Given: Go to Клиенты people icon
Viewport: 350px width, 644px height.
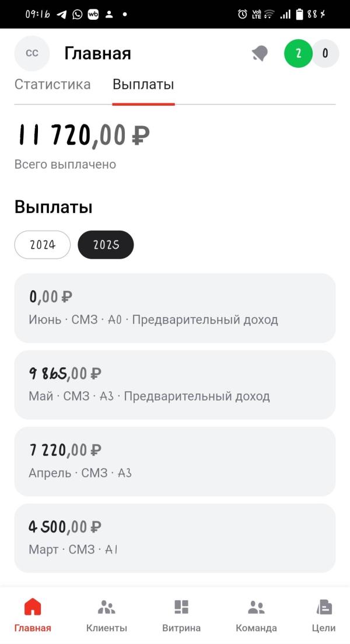Looking at the screenshot, I should tap(107, 607).
